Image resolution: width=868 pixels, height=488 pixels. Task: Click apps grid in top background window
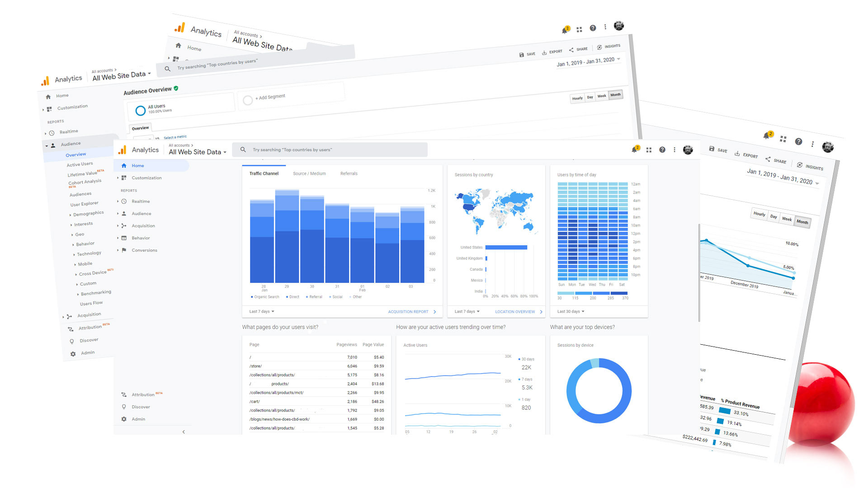click(579, 29)
